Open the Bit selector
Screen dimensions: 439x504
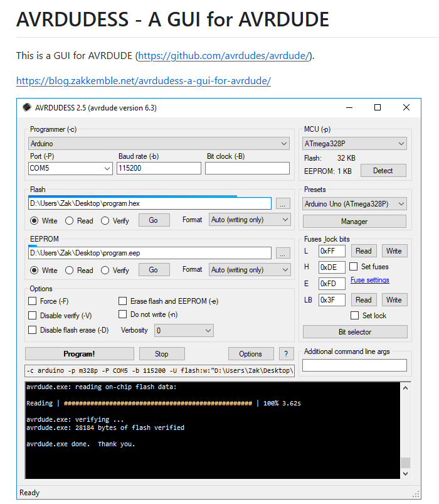click(355, 332)
